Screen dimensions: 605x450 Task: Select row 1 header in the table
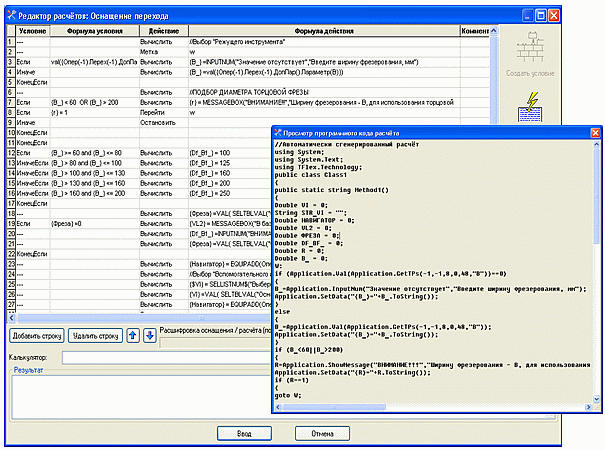coord(11,42)
